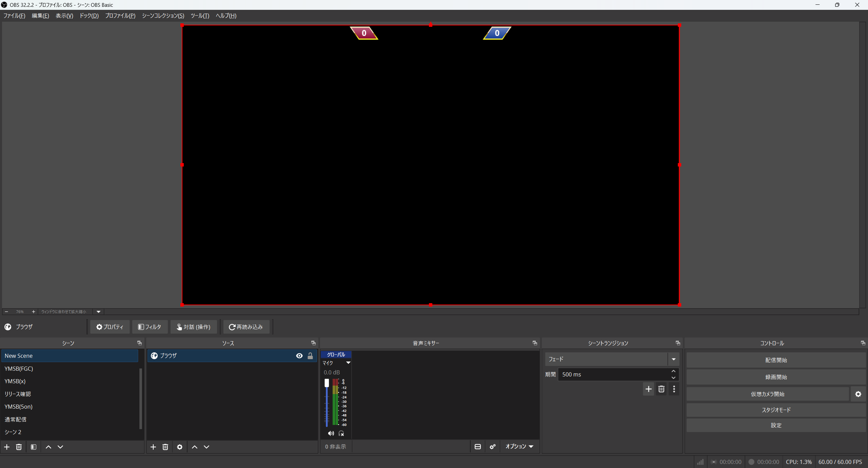Toggle lock on ブラウザ source
The height and width of the screenshot is (468, 868).
(x=310, y=356)
